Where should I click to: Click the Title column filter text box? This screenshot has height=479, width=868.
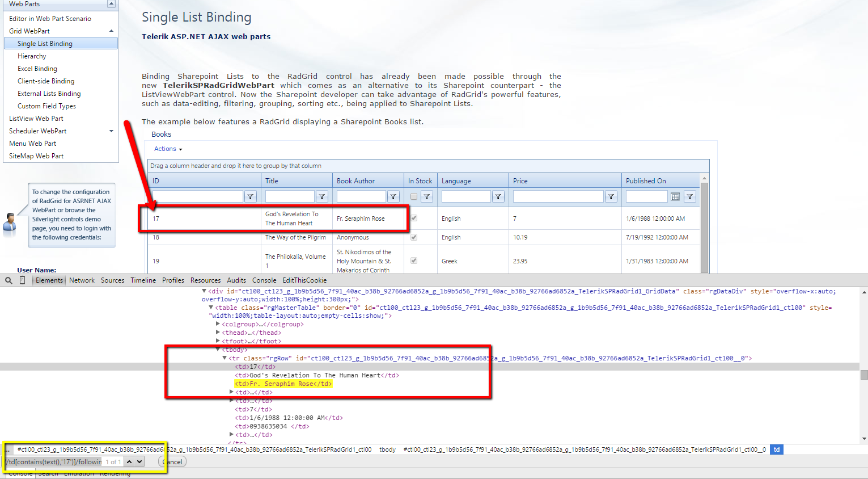[x=290, y=196]
